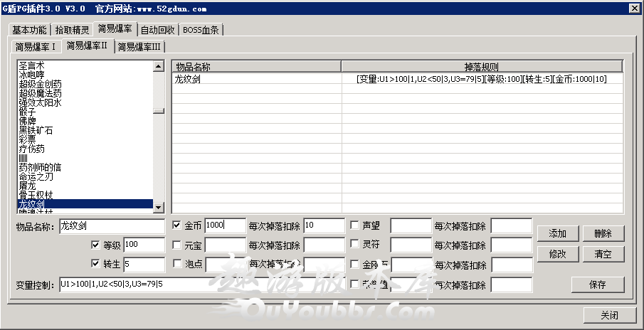Switch to the 基本功能 tab
The width and height of the screenshot is (644, 330).
click(x=30, y=30)
